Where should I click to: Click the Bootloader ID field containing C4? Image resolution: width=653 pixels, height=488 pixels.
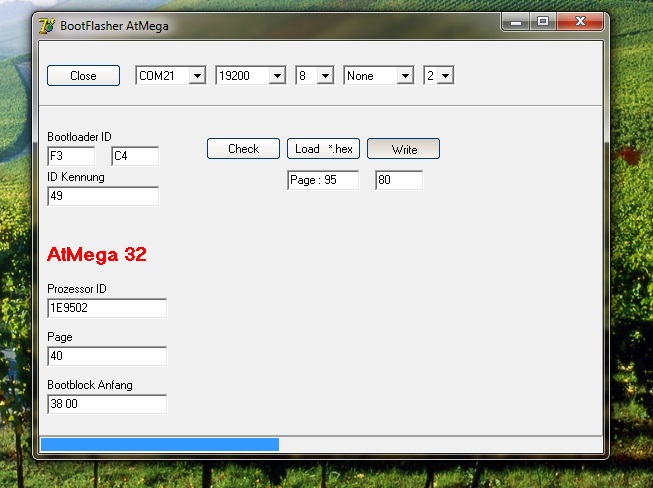135,156
